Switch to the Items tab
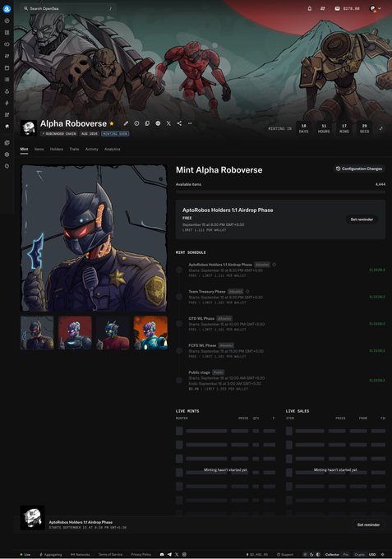Image resolution: width=392 pixels, height=559 pixels. [39, 149]
